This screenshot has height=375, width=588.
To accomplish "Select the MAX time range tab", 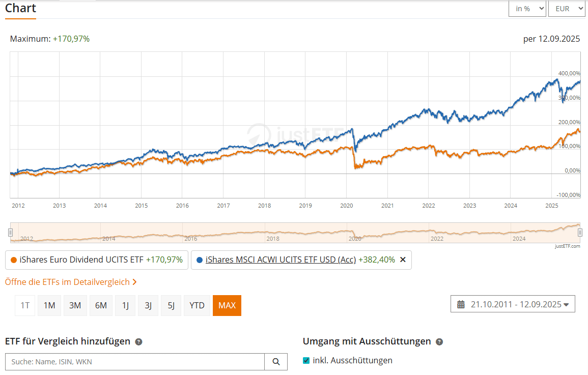I will [227, 305].
